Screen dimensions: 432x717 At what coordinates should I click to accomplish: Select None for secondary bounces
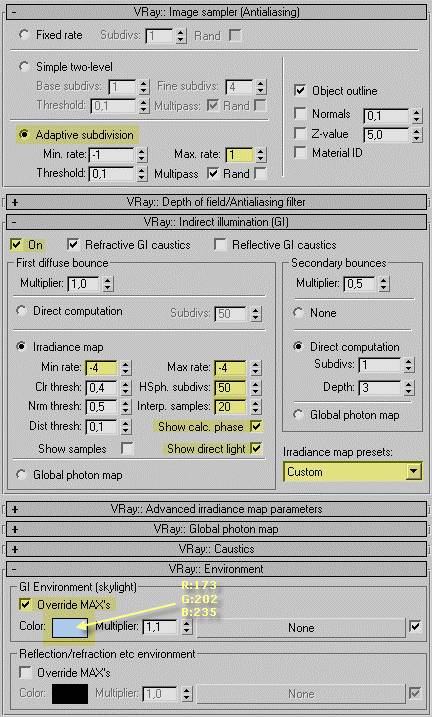tap(298, 313)
